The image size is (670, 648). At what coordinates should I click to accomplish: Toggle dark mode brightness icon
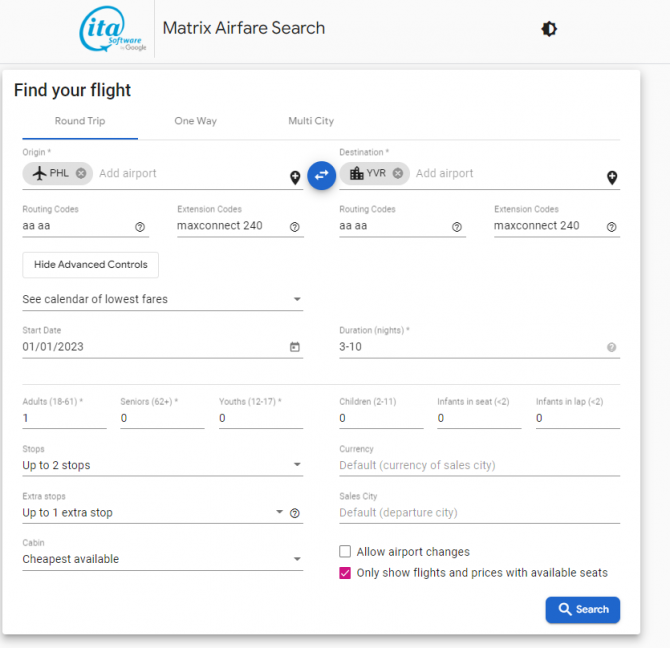[x=549, y=29]
